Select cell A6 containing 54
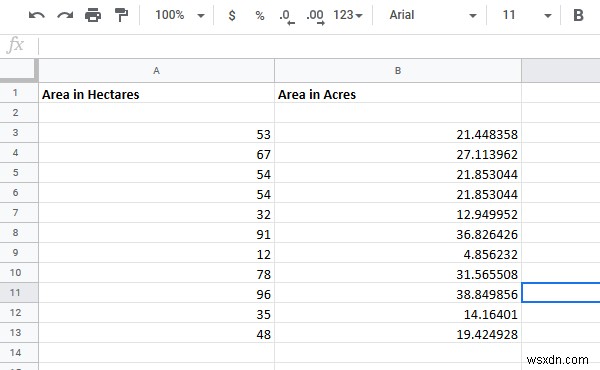Image resolution: width=600 pixels, height=370 pixels. point(157,192)
